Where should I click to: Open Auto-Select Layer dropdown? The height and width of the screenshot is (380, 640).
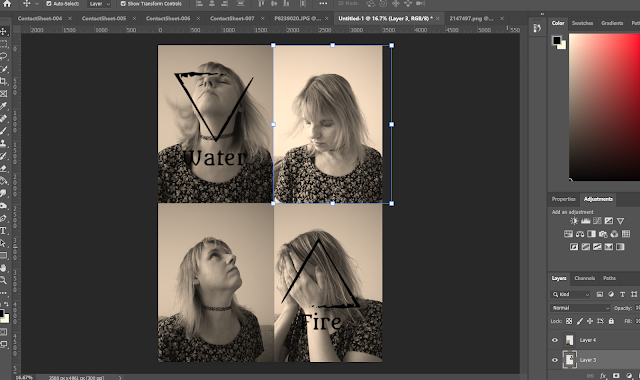tap(99, 4)
